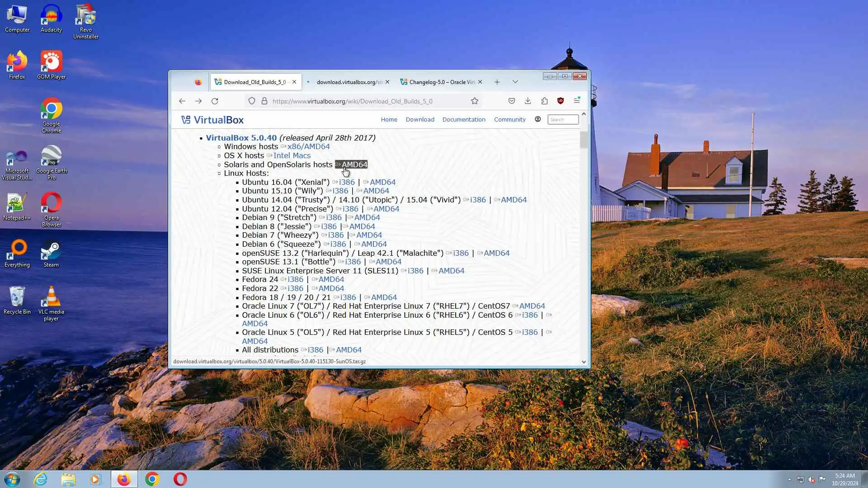Bookmark this page with the star icon
Screen dimensions: 868x488
[x=474, y=101]
